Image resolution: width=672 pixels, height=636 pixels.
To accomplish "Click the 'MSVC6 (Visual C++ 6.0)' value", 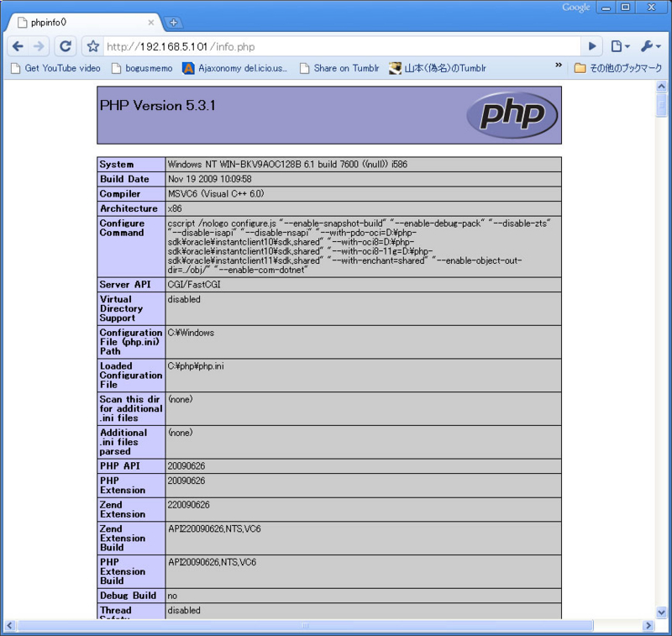I will coord(216,194).
